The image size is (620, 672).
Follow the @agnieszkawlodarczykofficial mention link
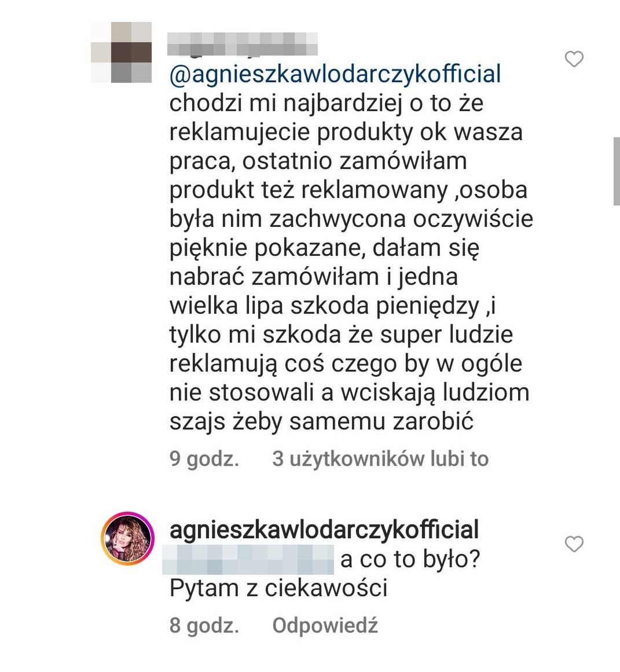[x=335, y=74]
